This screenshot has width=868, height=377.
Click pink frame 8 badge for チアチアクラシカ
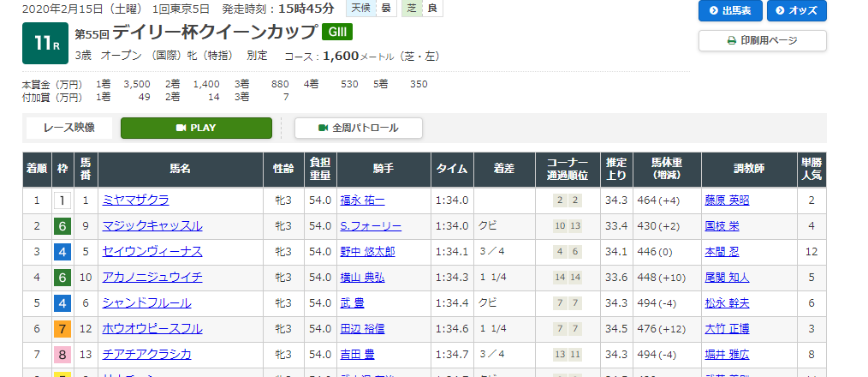tap(62, 355)
